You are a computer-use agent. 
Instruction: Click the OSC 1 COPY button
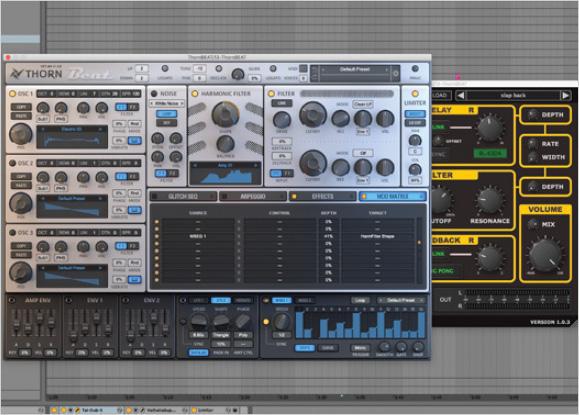pyautogui.click(x=21, y=107)
